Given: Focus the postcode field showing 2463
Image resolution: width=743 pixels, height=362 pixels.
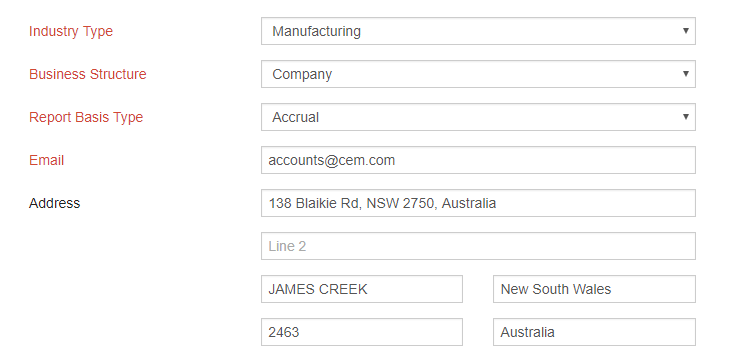Looking at the screenshot, I should pos(362,332).
